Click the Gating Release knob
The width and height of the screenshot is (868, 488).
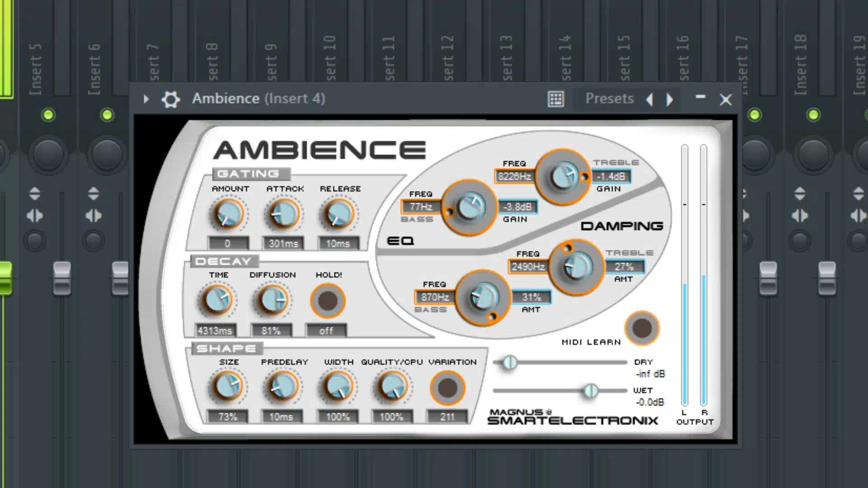point(339,214)
